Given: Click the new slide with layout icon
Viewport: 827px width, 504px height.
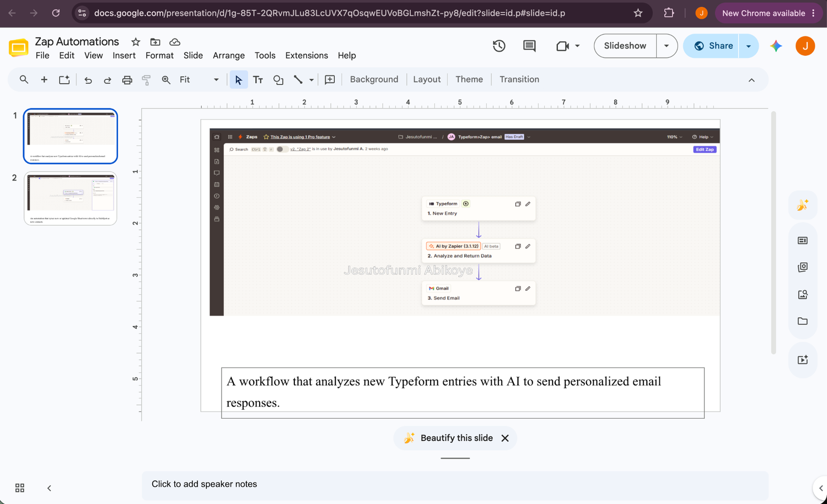Looking at the screenshot, I should 65,79.
